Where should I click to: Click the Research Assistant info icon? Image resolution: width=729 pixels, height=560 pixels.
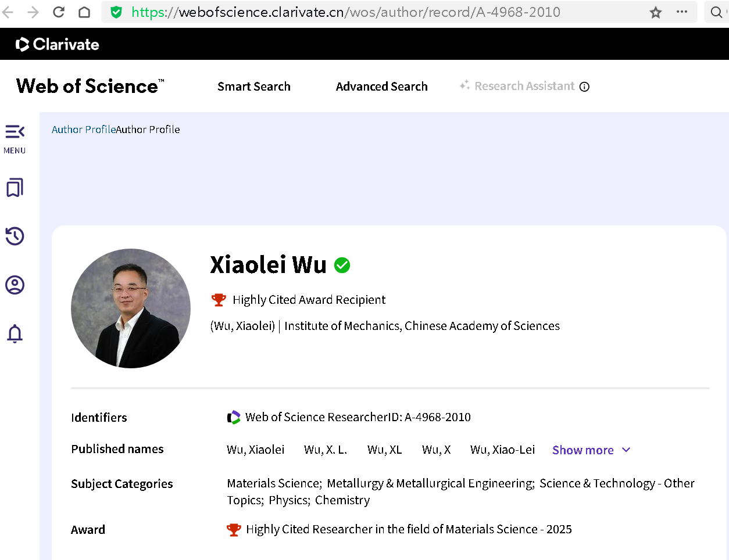point(585,87)
